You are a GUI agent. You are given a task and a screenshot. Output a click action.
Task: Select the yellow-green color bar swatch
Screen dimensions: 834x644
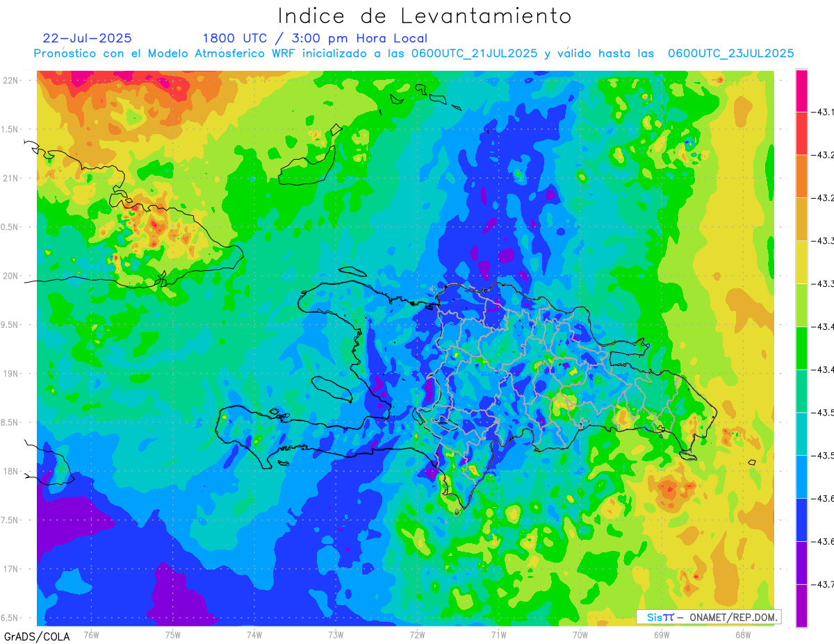801,304
